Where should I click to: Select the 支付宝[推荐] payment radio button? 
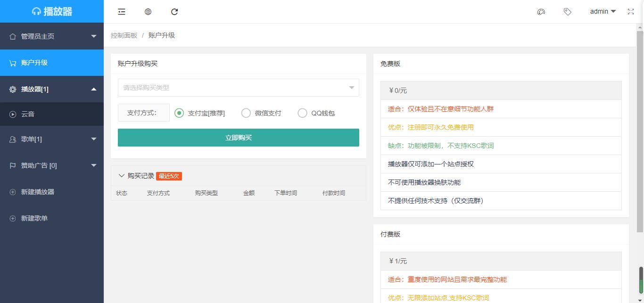[x=180, y=113]
